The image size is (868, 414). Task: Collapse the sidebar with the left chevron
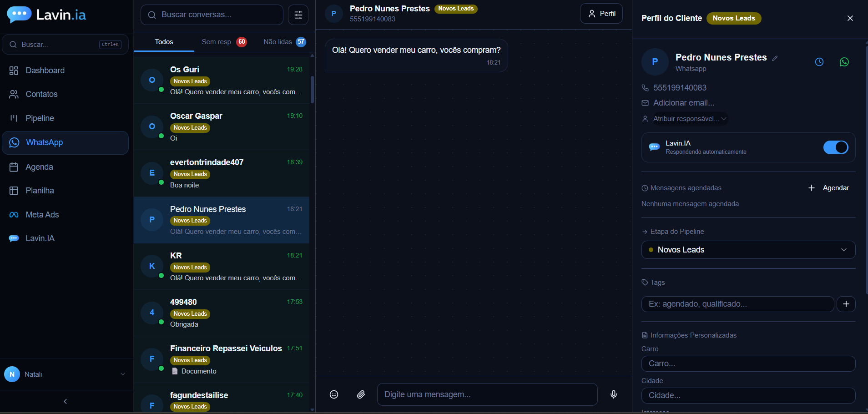66,401
